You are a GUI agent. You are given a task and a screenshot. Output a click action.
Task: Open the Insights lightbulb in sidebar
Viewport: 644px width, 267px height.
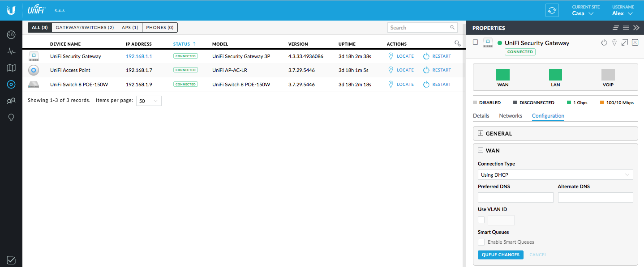pyautogui.click(x=11, y=118)
